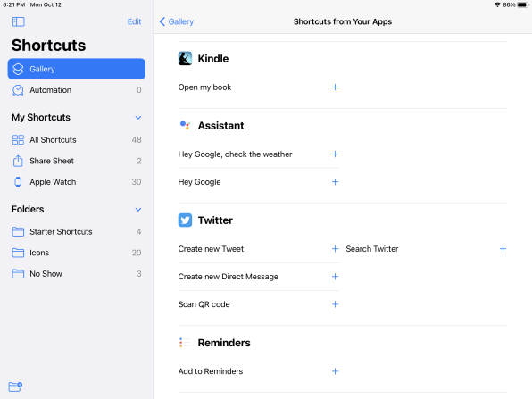Viewport: 532px width, 399px height.
Task: Click the Kindle section heading
Action: [x=213, y=58]
